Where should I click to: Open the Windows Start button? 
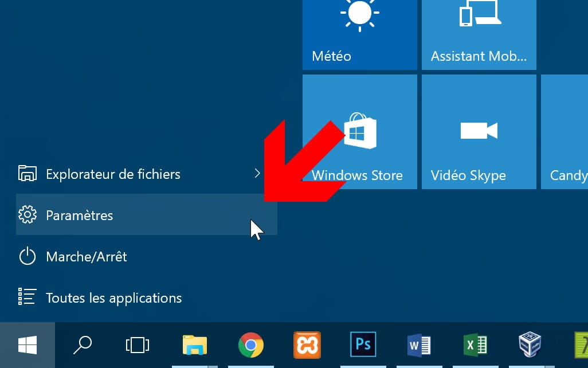point(28,344)
